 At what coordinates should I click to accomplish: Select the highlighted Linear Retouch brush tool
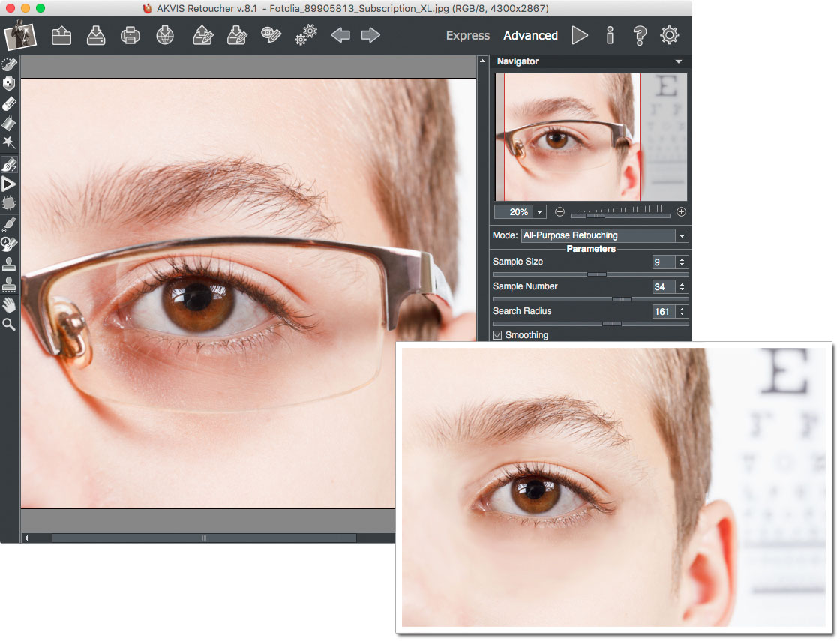pyautogui.click(x=9, y=164)
